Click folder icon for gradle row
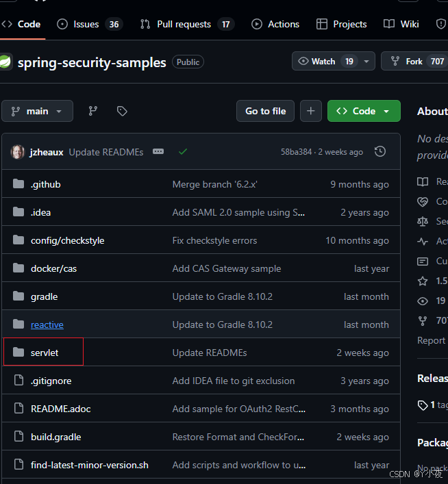 (x=18, y=296)
